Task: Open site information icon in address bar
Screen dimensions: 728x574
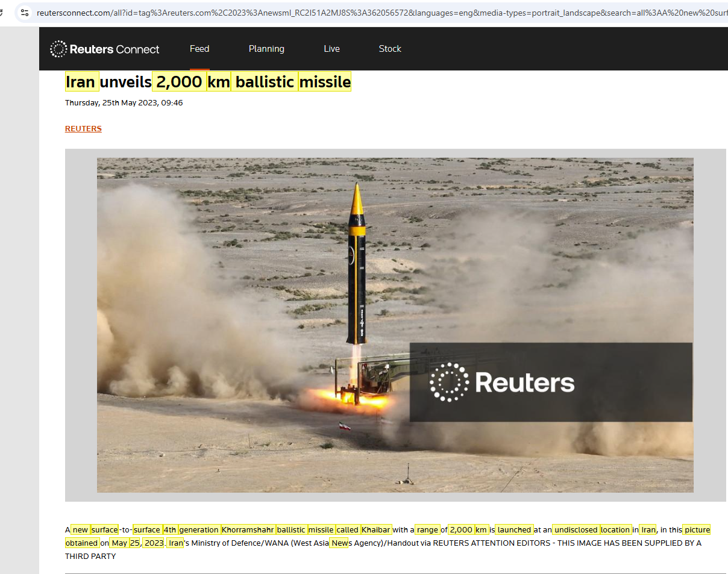Action: click(25, 12)
